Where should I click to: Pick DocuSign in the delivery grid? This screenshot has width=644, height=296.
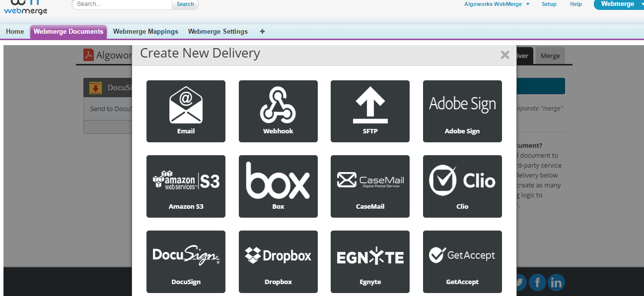186,261
